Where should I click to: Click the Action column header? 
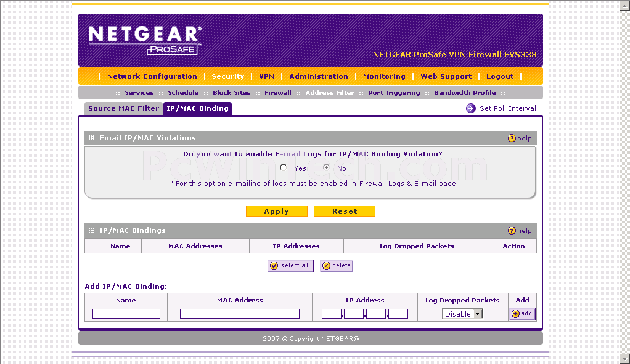tap(513, 246)
